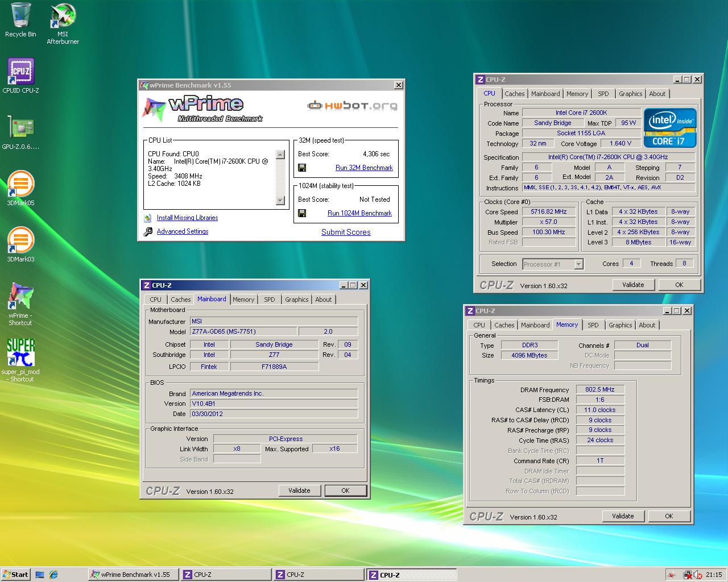Expand the Processor #1 selection dropdown
Viewport: 728px width, 582px height.
[x=578, y=264]
